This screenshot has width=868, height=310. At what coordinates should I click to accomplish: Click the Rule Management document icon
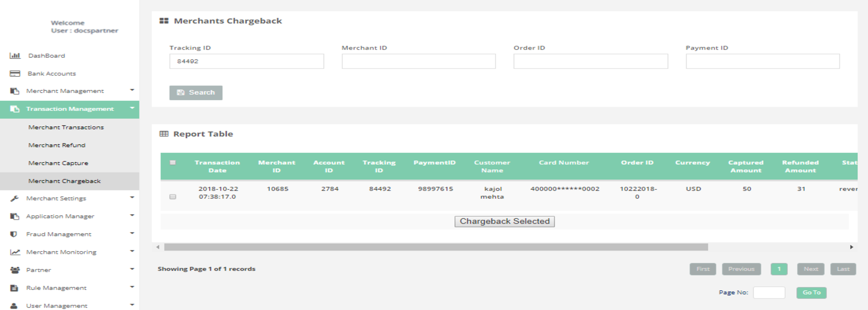click(14, 288)
